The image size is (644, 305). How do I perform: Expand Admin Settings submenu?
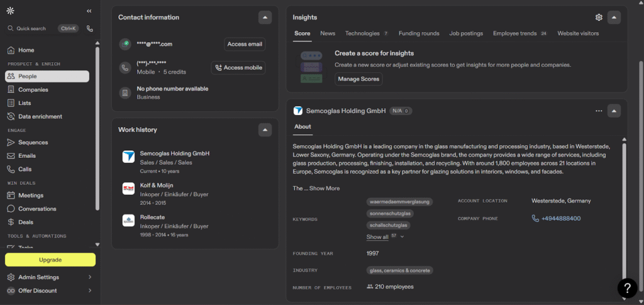[x=89, y=277]
